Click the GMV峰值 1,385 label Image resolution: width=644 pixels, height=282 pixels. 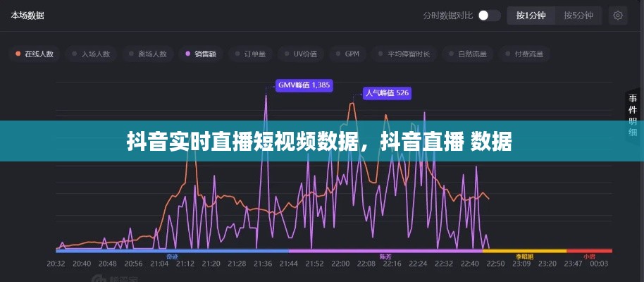click(304, 85)
